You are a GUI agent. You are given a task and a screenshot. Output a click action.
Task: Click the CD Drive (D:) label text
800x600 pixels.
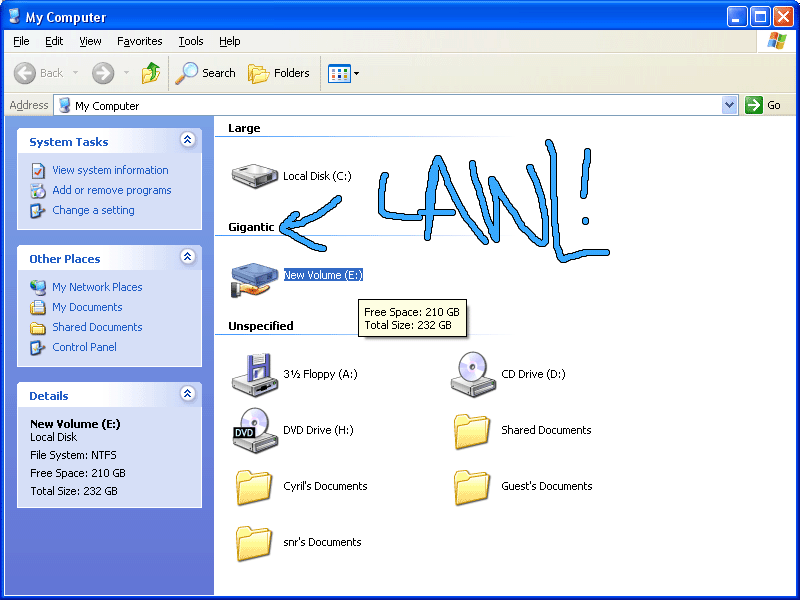pyautogui.click(x=533, y=374)
